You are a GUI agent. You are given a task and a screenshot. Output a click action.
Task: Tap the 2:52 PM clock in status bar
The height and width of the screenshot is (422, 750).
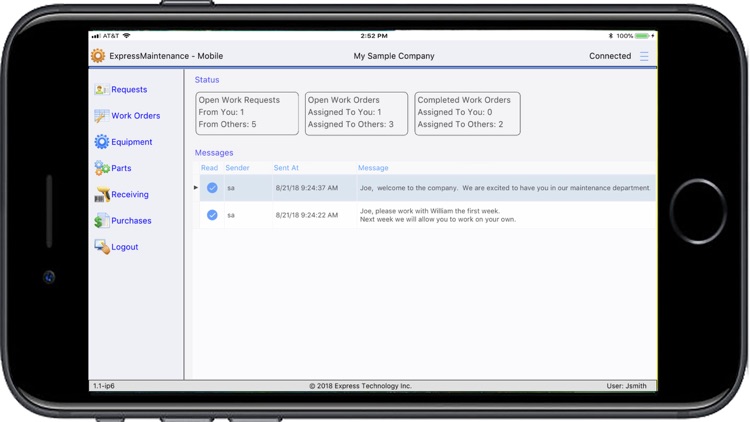374,36
